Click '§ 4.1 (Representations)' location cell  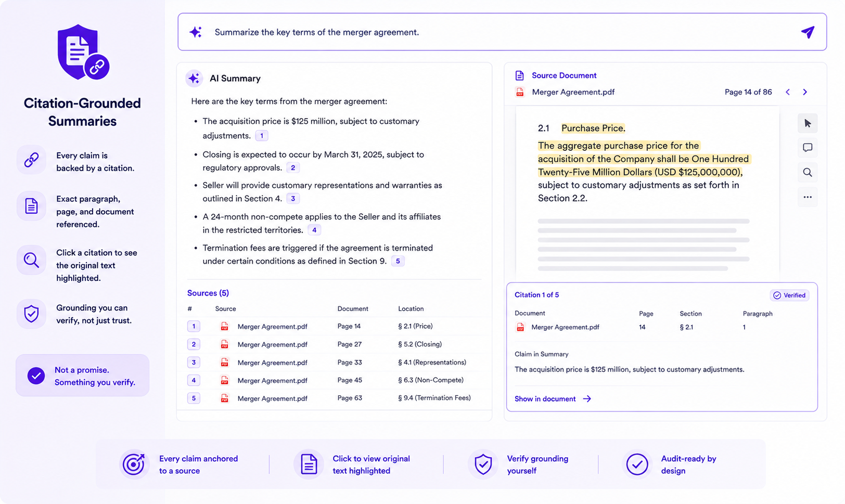click(x=432, y=362)
